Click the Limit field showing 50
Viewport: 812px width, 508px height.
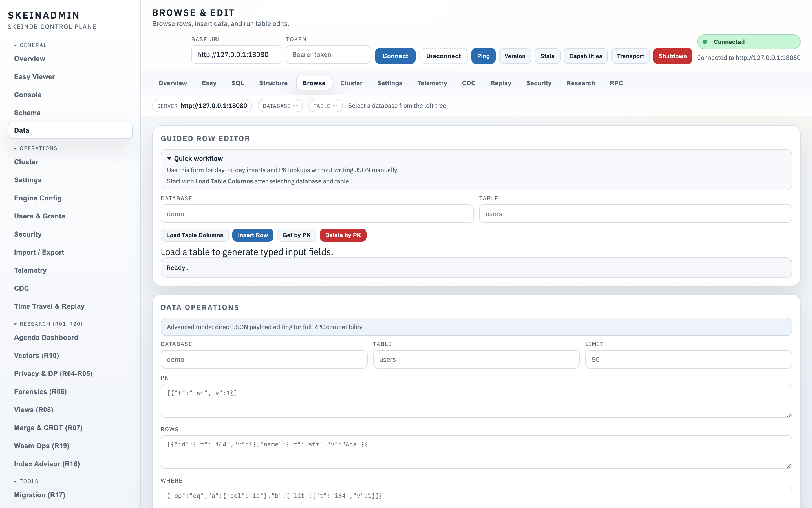(689, 360)
